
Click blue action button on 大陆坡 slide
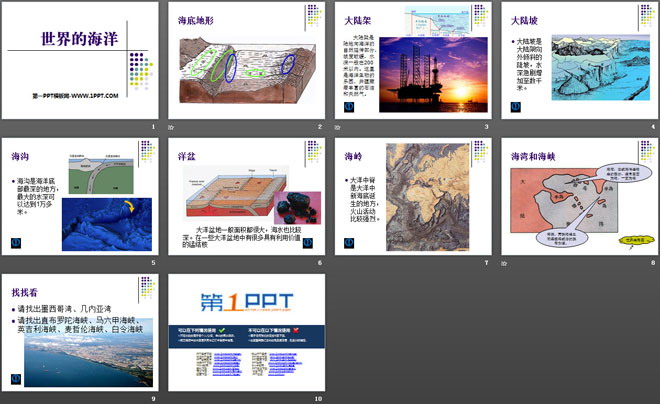pyautogui.click(x=516, y=107)
